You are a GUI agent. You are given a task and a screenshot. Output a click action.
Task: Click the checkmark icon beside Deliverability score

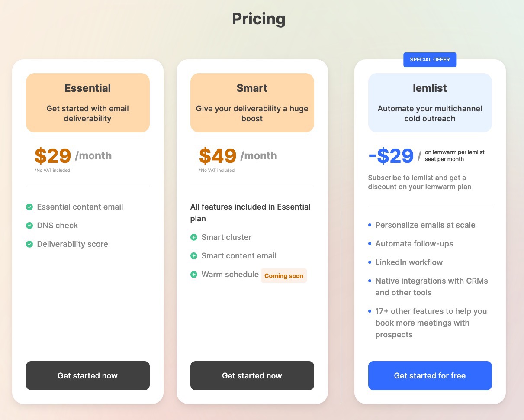[x=29, y=244]
